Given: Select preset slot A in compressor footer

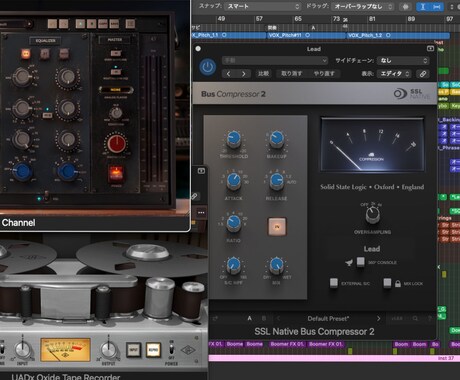Looking at the screenshot, I should (249, 318).
